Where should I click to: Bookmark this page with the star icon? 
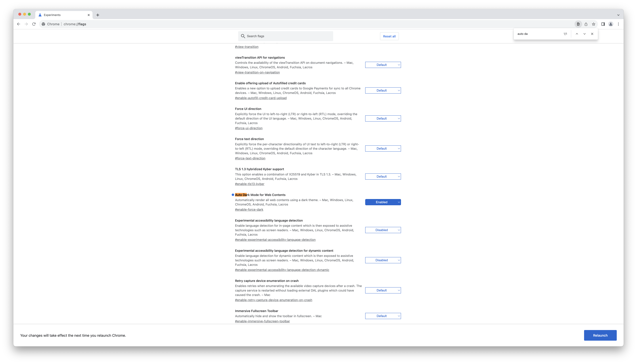(x=593, y=24)
